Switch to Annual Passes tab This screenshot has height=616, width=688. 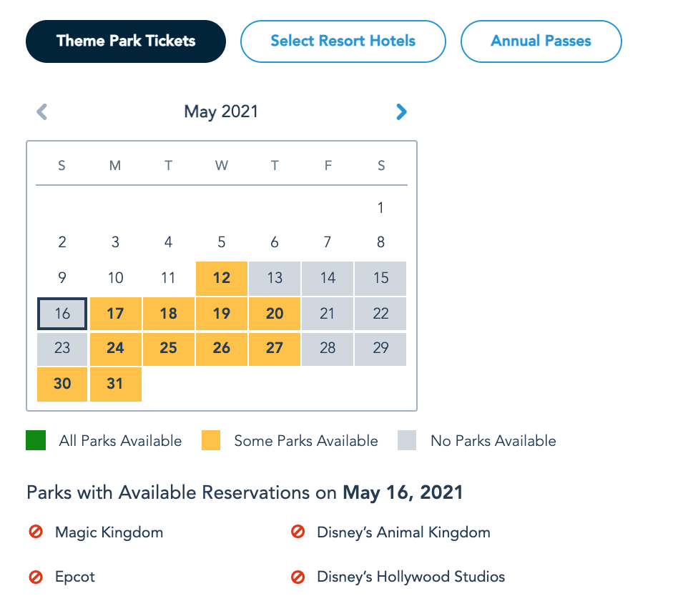point(541,41)
